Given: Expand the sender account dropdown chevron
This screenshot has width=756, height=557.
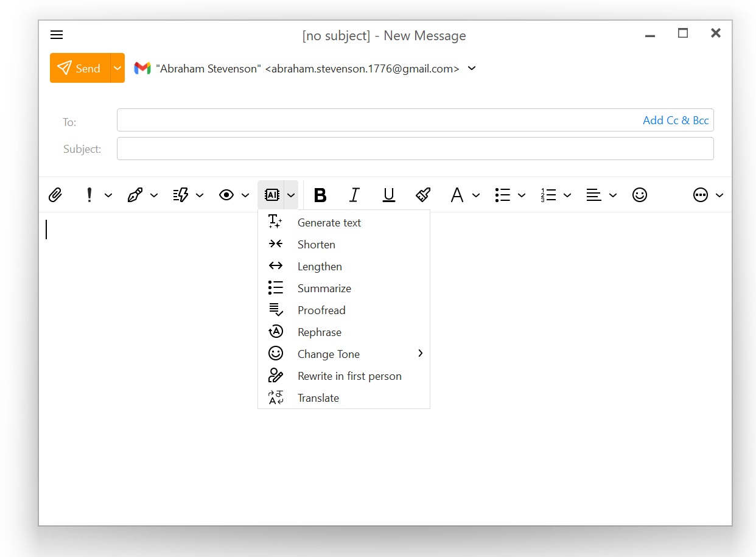Looking at the screenshot, I should click(x=472, y=68).
